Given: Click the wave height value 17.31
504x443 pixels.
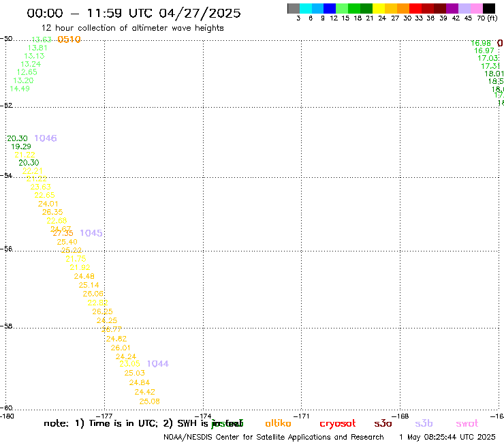Looking at the screenshot, I should 490,66.
